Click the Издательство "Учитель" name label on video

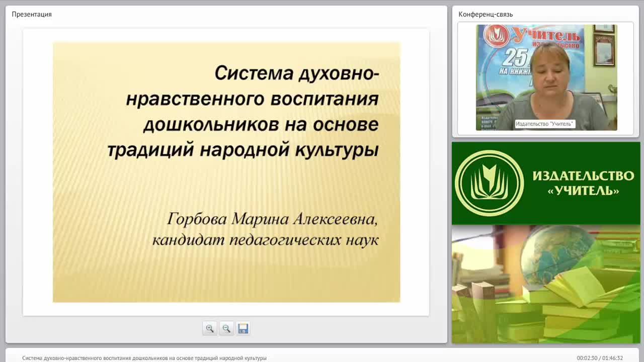tap(545, 124)
